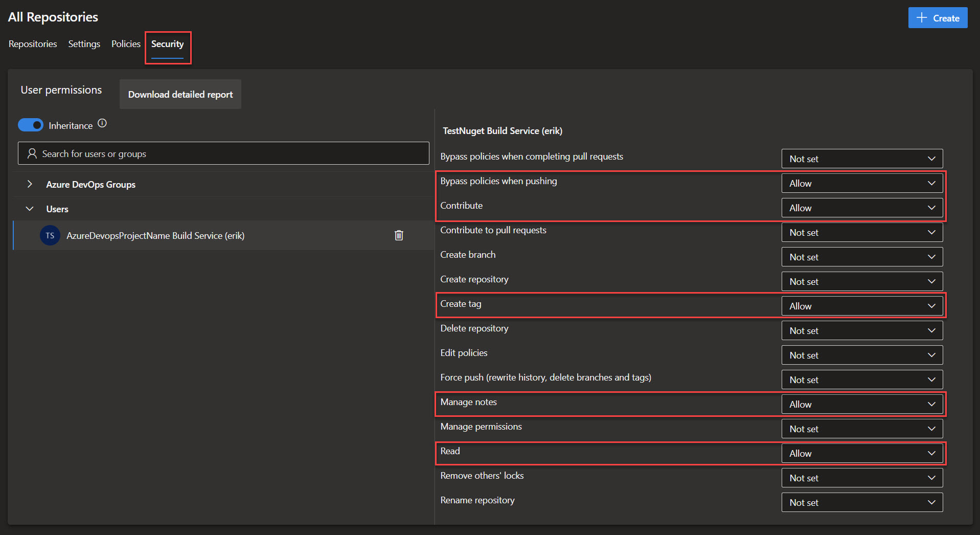Click the Remove others' locks label
The image size is (980, 535).
[482, 476]
